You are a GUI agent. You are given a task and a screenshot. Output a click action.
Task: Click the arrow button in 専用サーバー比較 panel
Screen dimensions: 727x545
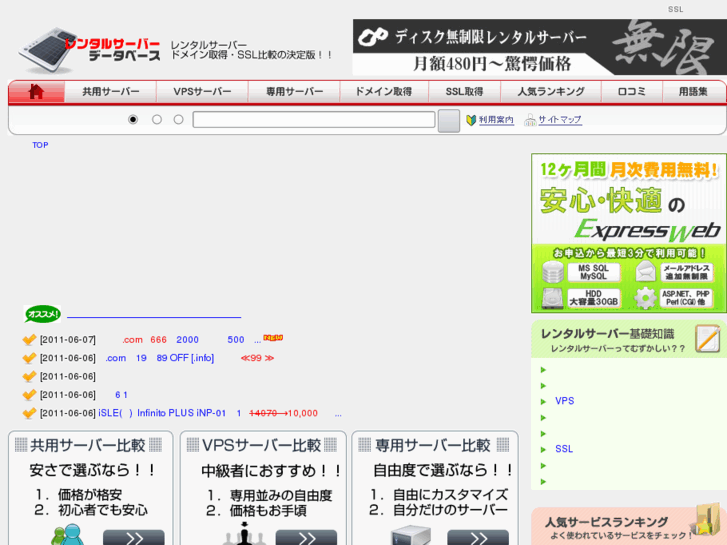coord(478,538)
